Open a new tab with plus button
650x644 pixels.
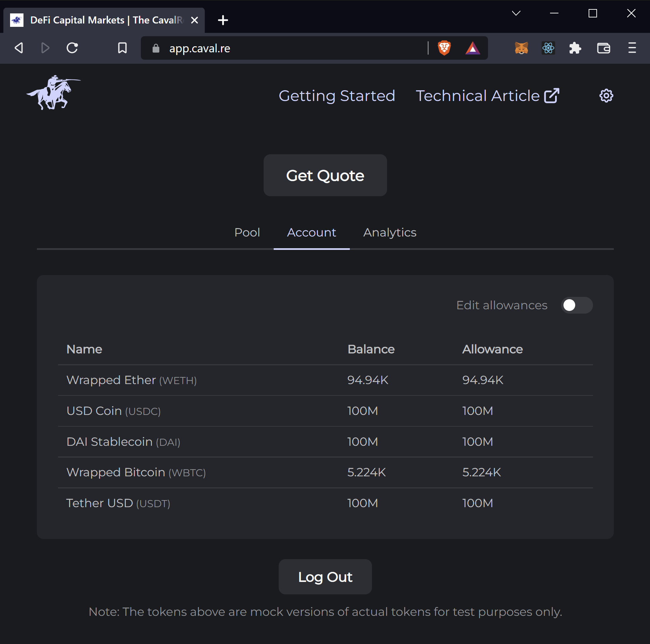pos(223,20)
